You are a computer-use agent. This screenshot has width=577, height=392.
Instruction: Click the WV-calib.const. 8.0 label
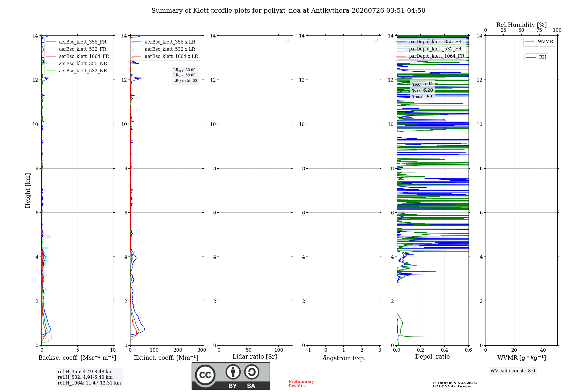point(513,371)
